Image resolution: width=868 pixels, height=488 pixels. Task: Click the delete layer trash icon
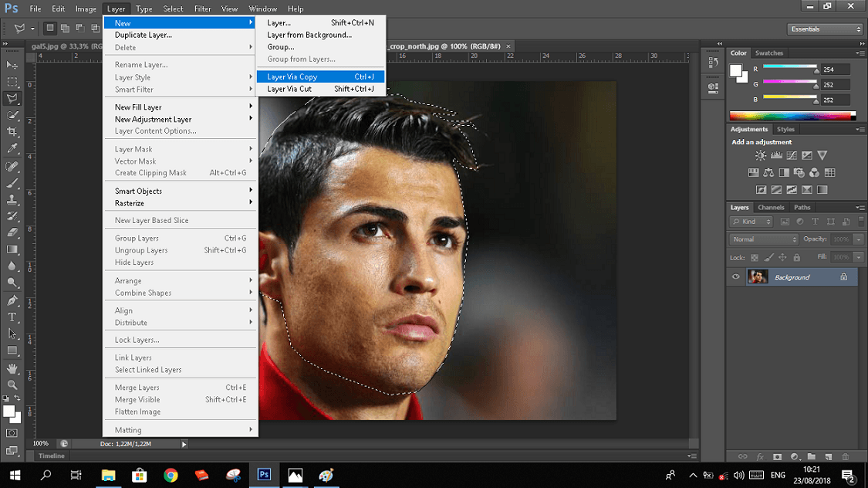(x=846, y=457)
